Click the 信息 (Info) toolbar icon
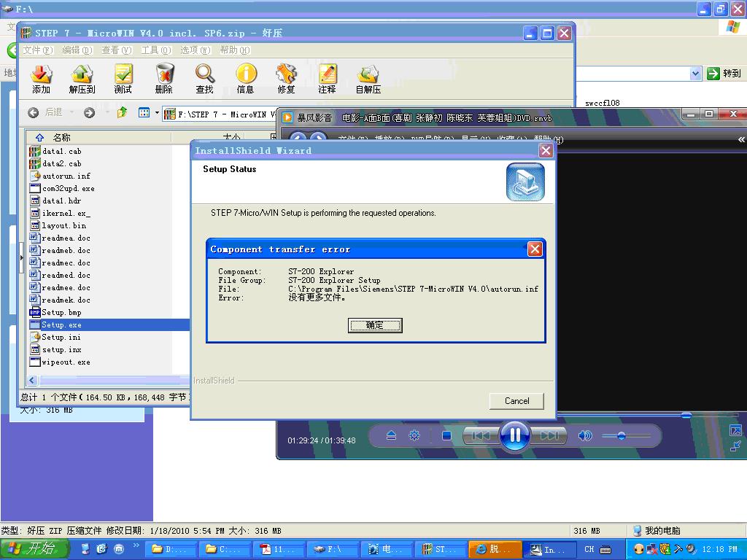747x560 pixels. coord(246,79)
